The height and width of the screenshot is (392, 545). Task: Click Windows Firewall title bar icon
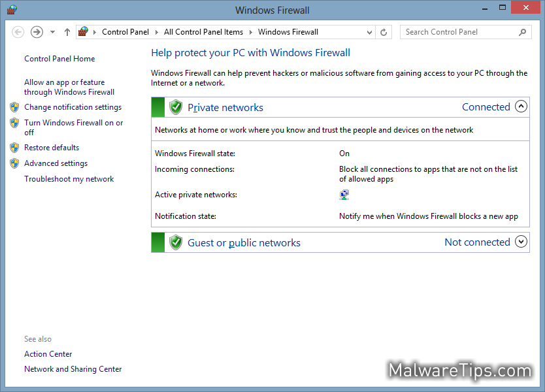[x=12, y=10]
